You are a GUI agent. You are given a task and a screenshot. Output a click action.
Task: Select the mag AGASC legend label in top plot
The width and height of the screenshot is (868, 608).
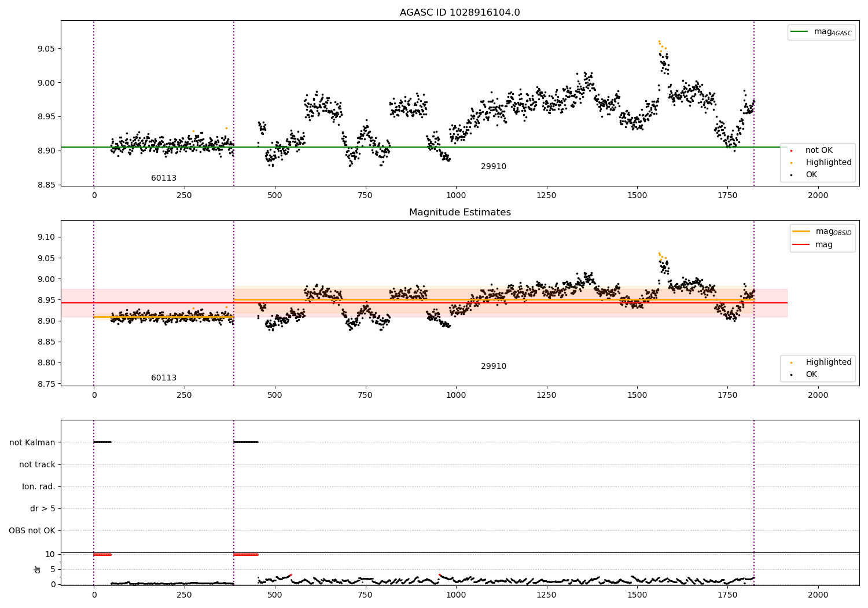(x=833, y=32)
